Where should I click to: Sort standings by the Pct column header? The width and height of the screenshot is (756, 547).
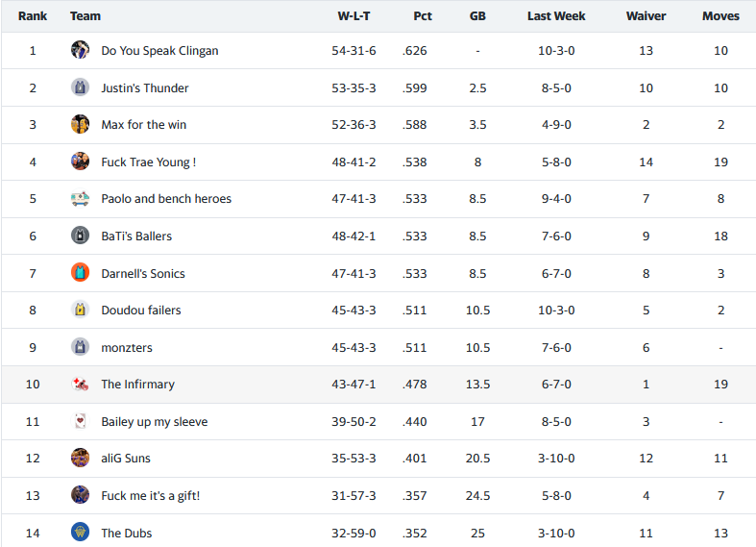tap(423, 16)
